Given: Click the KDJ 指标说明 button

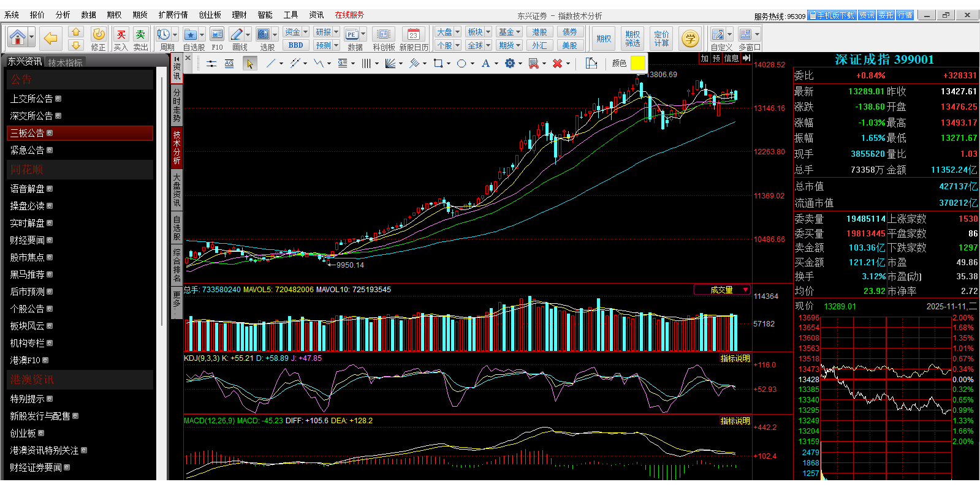Looking at the screenshot, I should (735, 358).
